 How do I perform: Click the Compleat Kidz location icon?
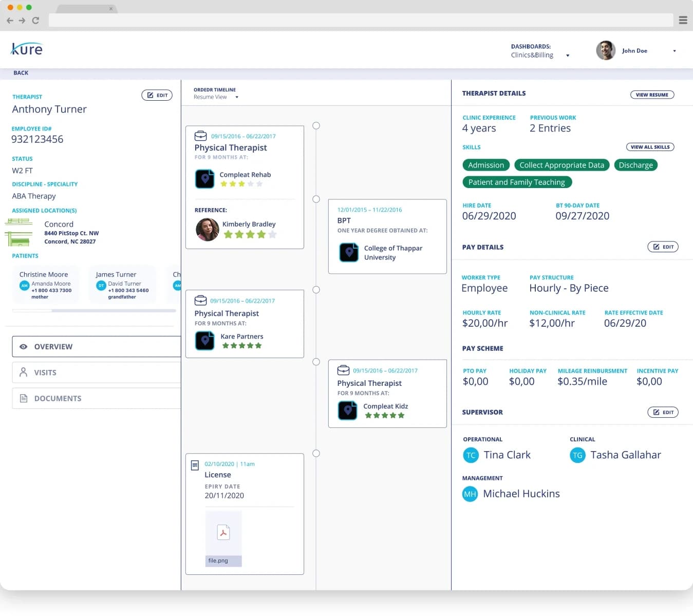[347, 410]
